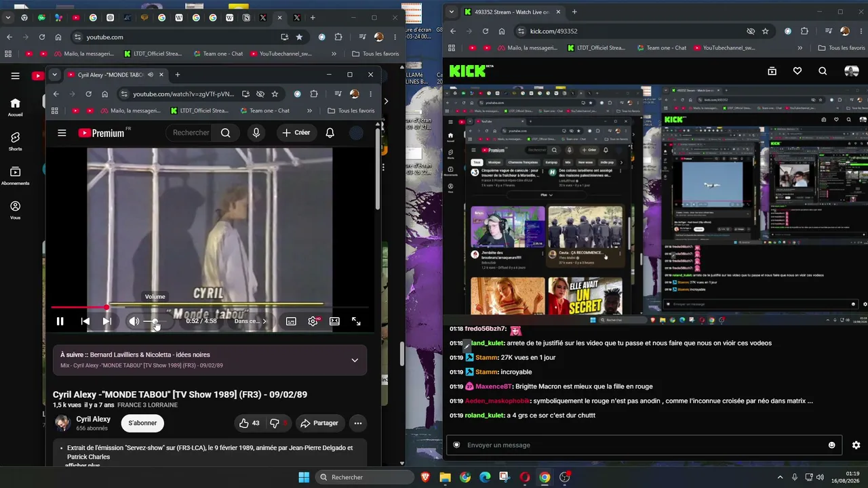
Task: Toggle fullscreen in the video player
Action: pyautogui.click(x=356, y=321)
